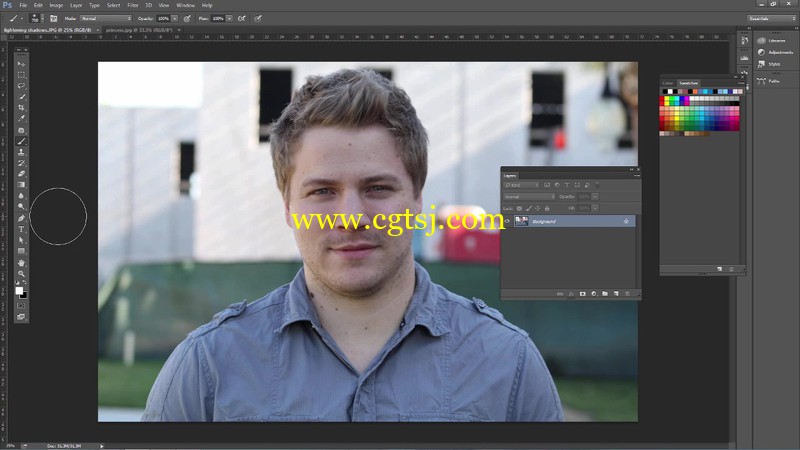Open the Window menu

click(x=185, y=5)
